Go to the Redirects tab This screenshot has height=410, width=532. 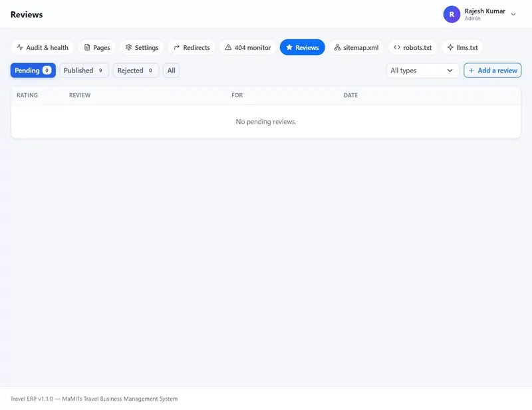click(192, 47)
